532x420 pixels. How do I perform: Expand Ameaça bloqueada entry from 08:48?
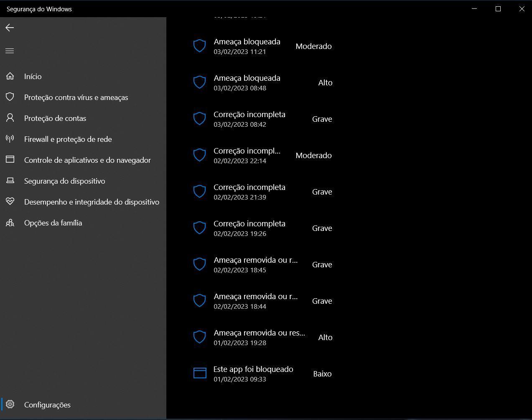point(263,82)
